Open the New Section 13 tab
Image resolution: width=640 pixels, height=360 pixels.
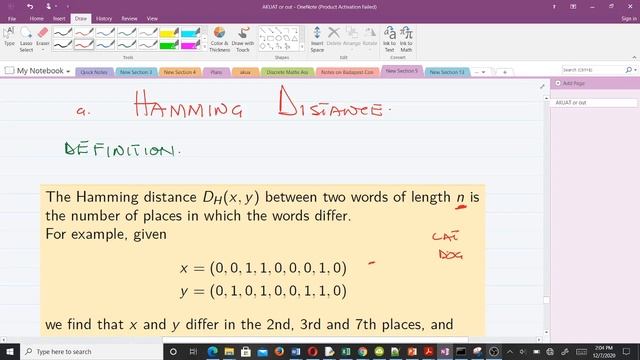[x=447, y=72]
